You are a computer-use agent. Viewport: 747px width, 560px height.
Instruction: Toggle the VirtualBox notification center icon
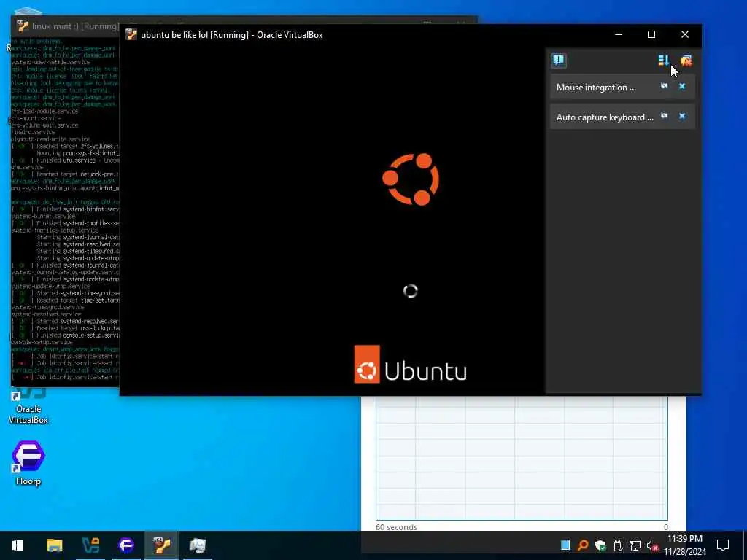[x=558, y=61]
